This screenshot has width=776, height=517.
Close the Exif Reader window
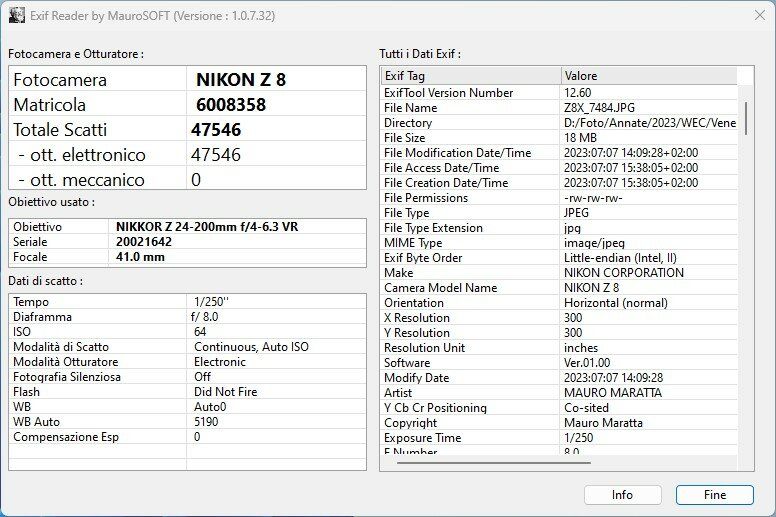click(x=760, y=15)
